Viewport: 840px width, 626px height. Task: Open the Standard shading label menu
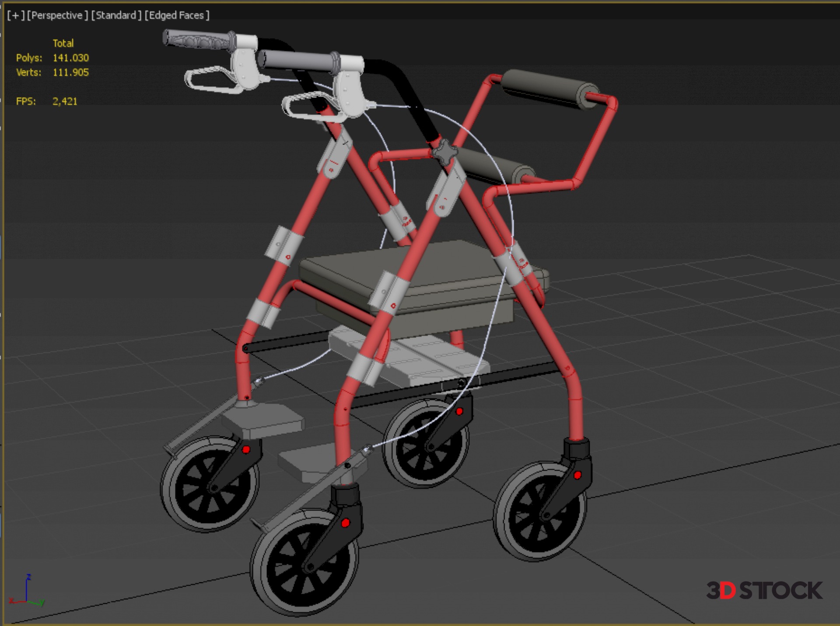click(x=116, y=15)
